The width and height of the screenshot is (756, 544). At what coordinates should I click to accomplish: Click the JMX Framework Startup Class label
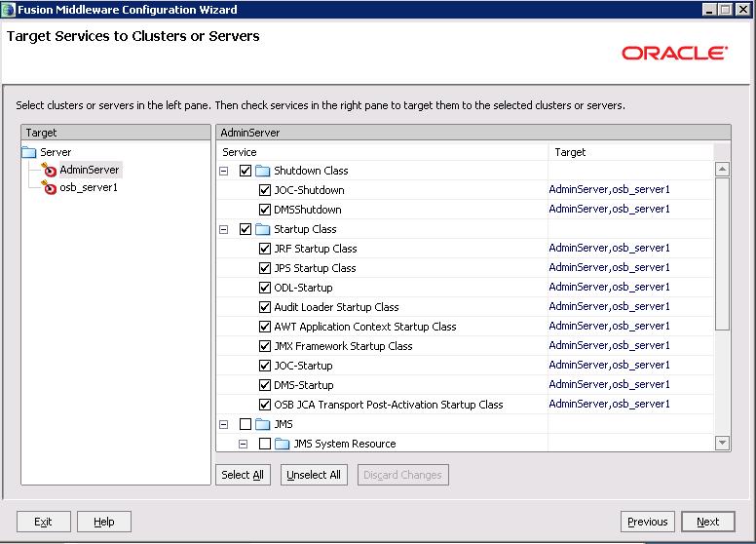[343, 346]
